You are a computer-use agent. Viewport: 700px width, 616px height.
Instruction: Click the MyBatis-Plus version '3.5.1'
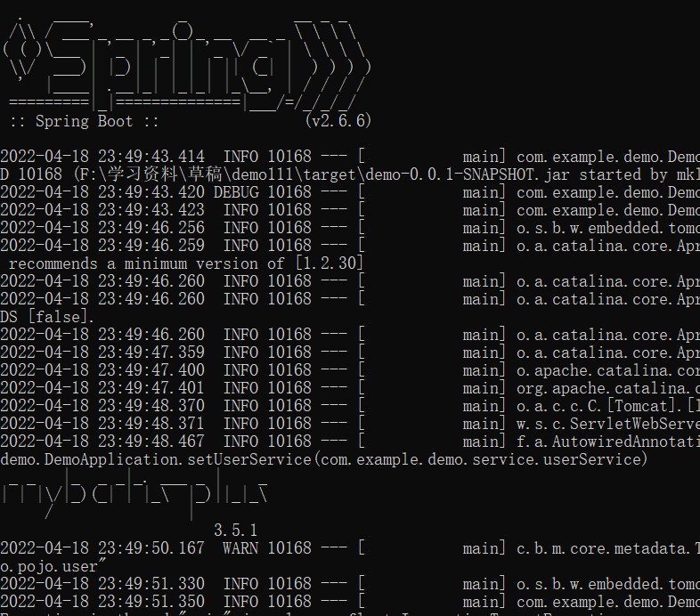click(236, 531)
